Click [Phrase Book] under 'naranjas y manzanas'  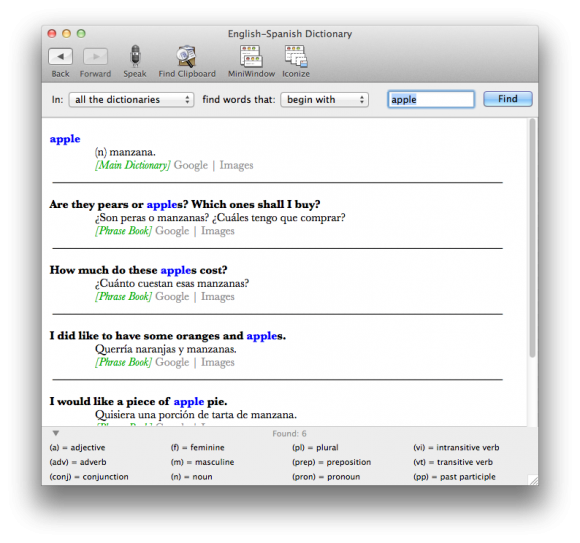(x=123, y=362)
